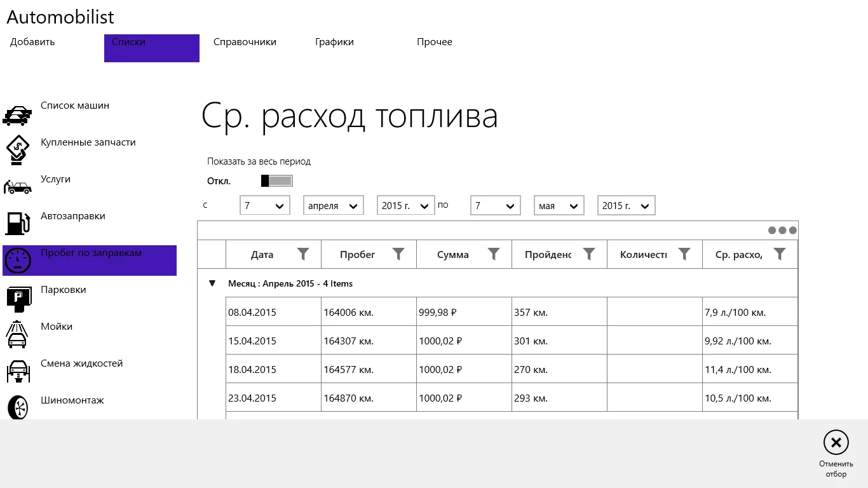This screenshot has width=868, height=488.
Task: Open the car list icon
Action: point(17,115)
